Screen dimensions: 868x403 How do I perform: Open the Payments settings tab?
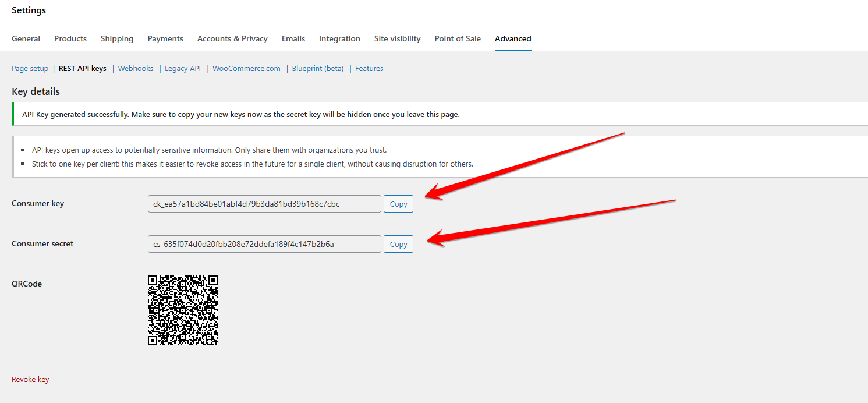[x=165, y=38]
